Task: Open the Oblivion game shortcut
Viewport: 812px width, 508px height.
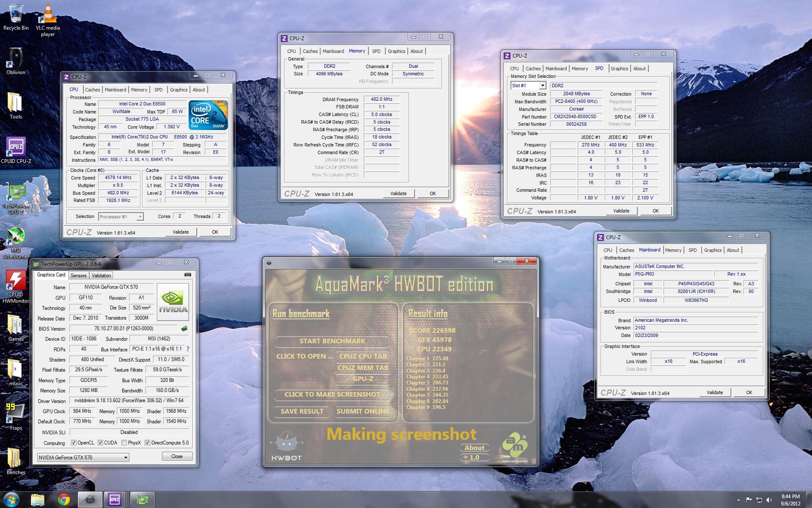Action: pos(16,61)
